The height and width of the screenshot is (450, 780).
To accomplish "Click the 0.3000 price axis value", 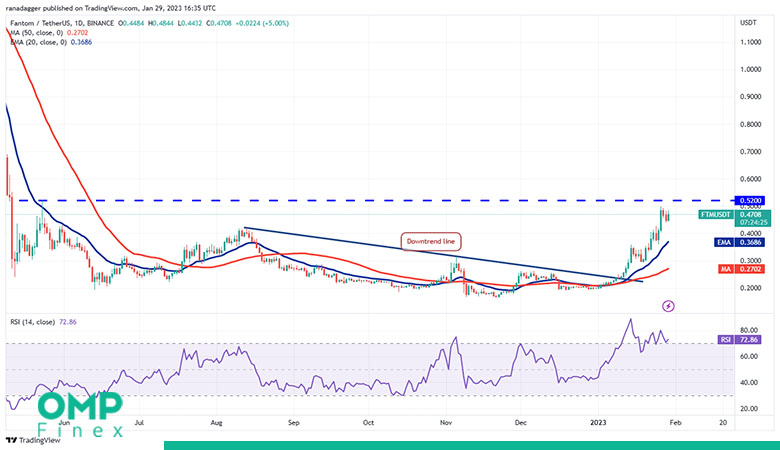I will click(751, 261).
